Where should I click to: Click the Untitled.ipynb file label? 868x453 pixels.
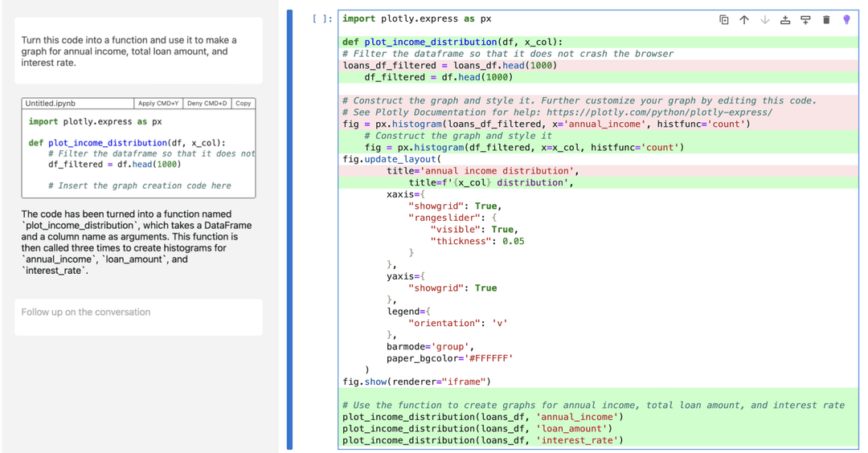pyautogui.click(x=50, y=104)
